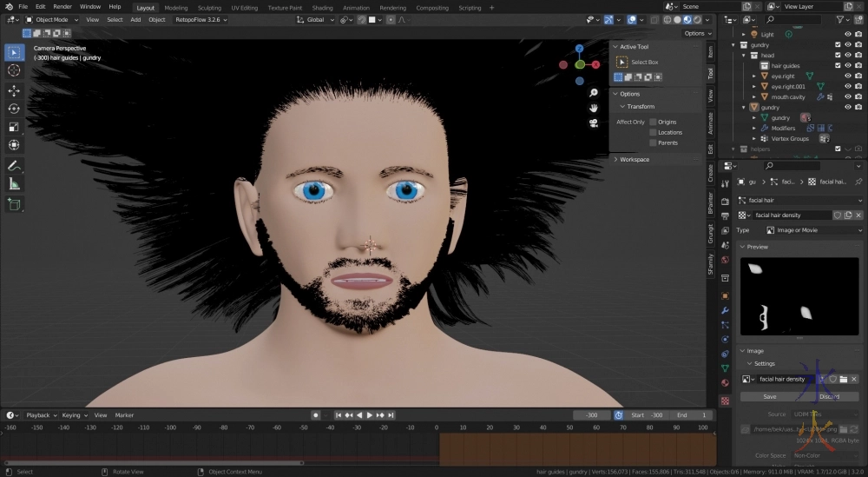Toggle camera view using the viewport camera icon
The height and width of the screenshot is (477, 868).
594,123
